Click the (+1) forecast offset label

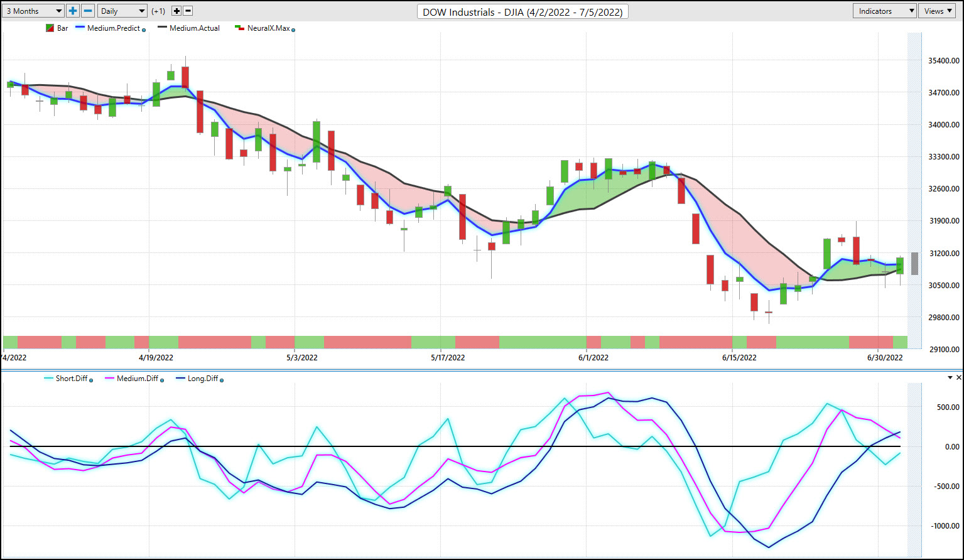[158, 11]
